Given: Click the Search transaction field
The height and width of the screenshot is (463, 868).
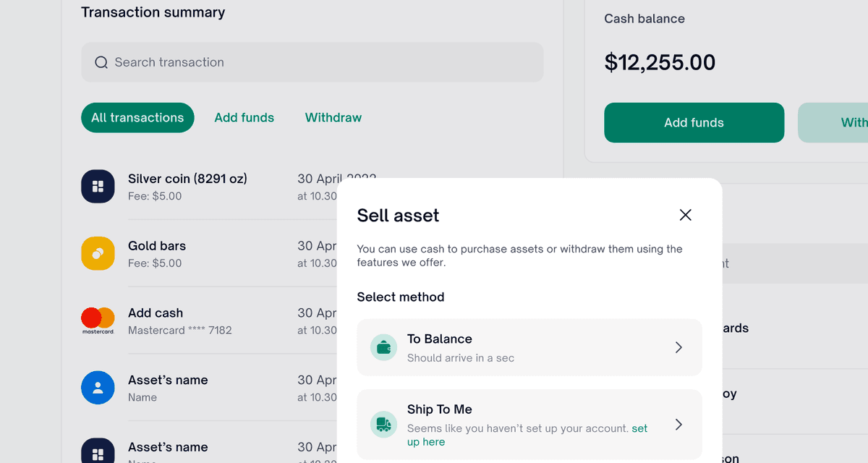Looking at the screenshot, I should 311,62.
